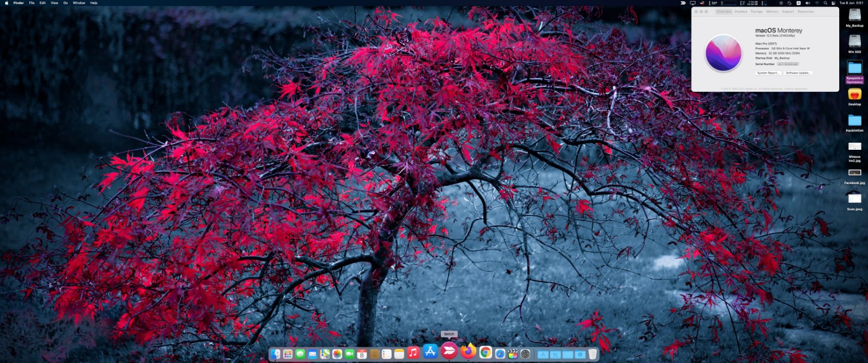Screen dimensions: 868x363
Task: Switch to the Storage tab
Action: 756,11
